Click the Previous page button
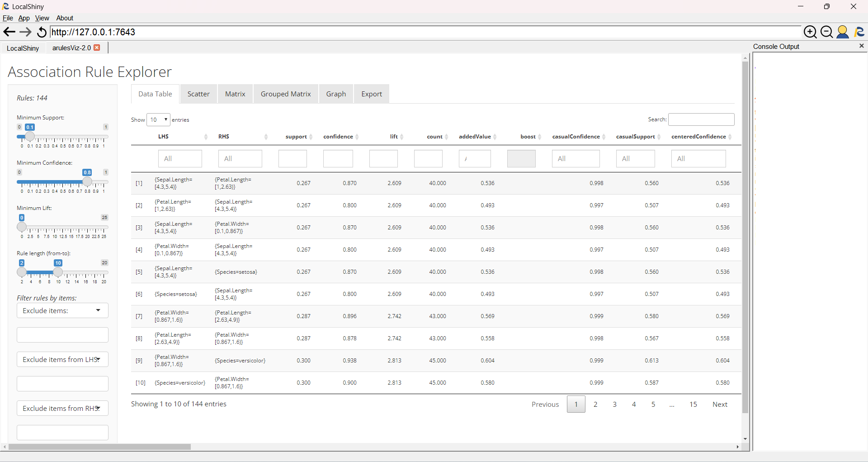868x462 pixels. pos(545,404)
